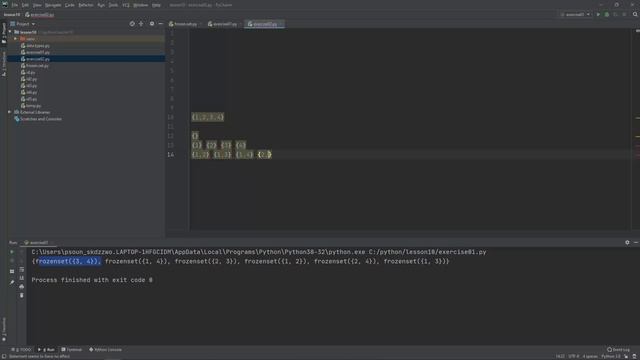This screenshot has width=640, height=360.
Task: Click the Python interpreter selector in status bar
Action: coord(611,356)
